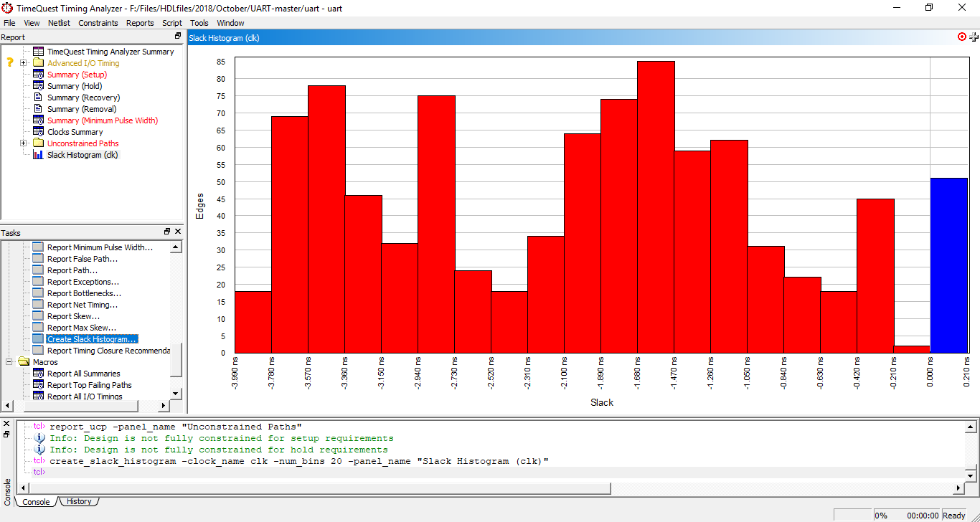Click the crosshair plus icon above the histogram
This screenshot has width=980, height=522.
coord(974,37)
